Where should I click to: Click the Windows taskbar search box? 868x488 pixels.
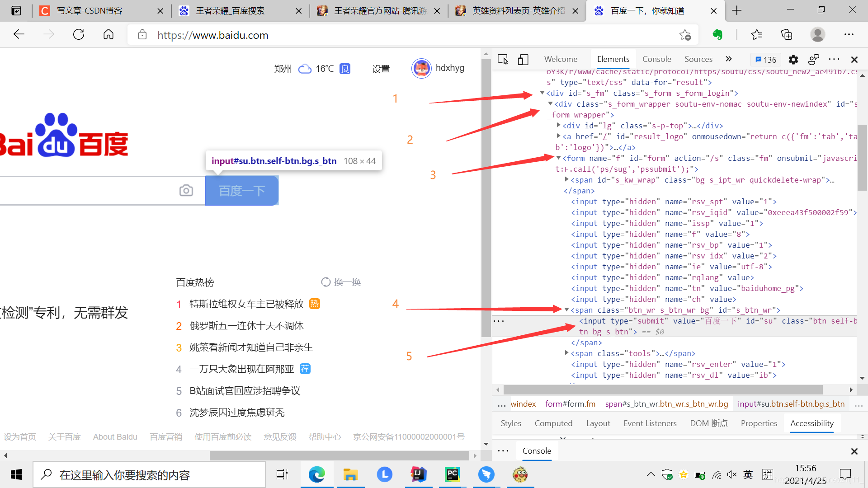pyautogui.click(x=149, y=474)
